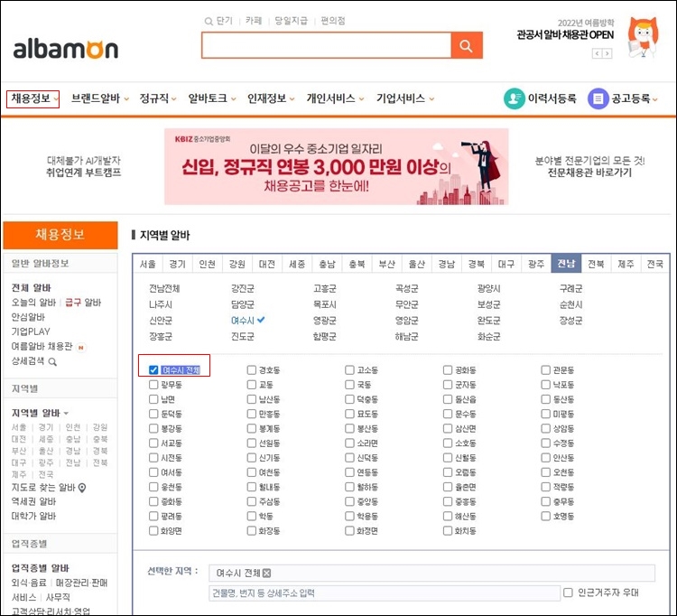Click the orange magnifier search button

[467, 45]
